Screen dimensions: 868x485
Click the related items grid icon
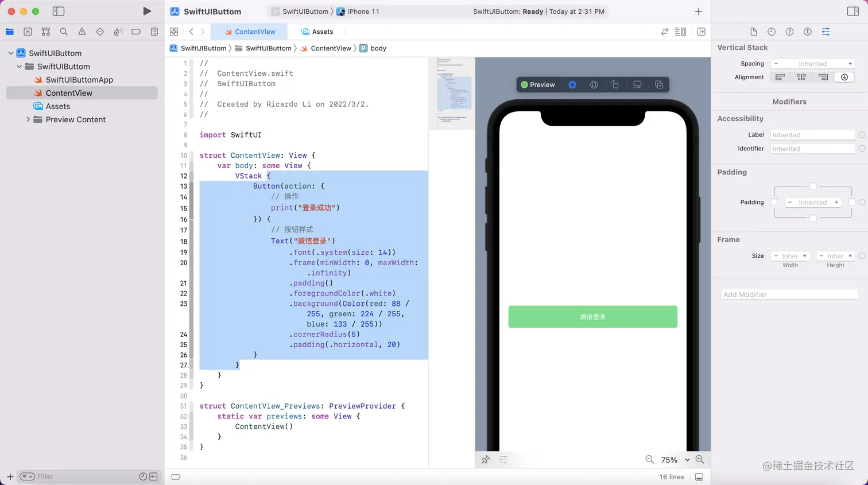174,32
